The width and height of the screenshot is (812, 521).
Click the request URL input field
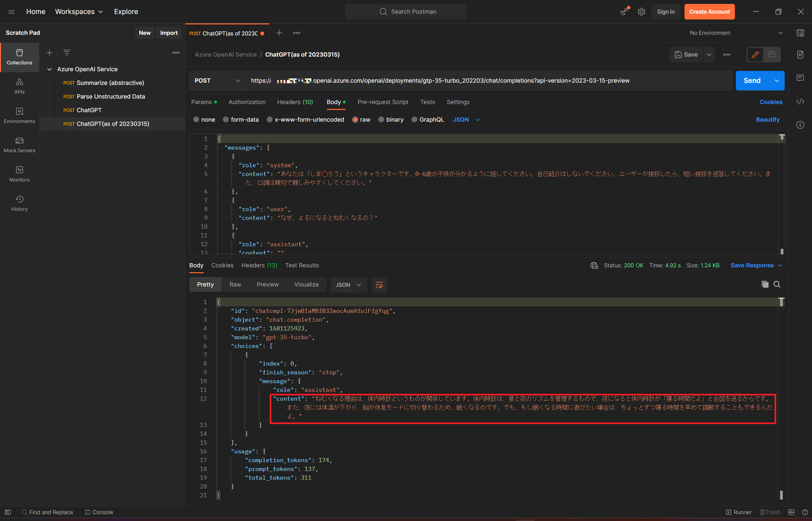[488, 81]
